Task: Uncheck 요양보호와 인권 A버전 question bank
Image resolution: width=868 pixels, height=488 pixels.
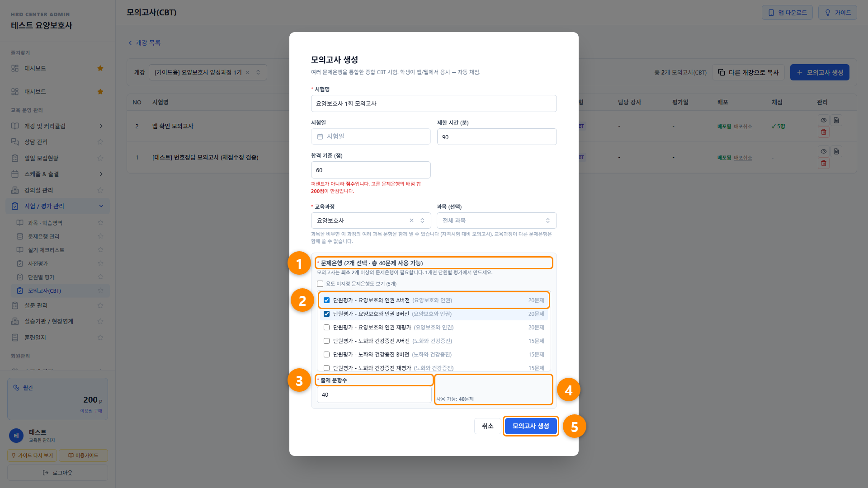Action: [x=326, y=300]
